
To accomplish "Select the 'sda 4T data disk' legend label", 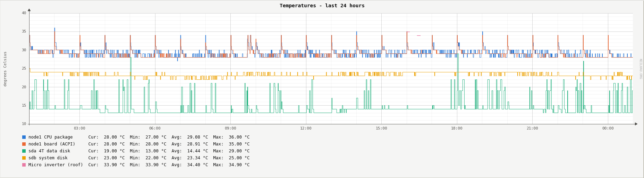I will [49, 151].
